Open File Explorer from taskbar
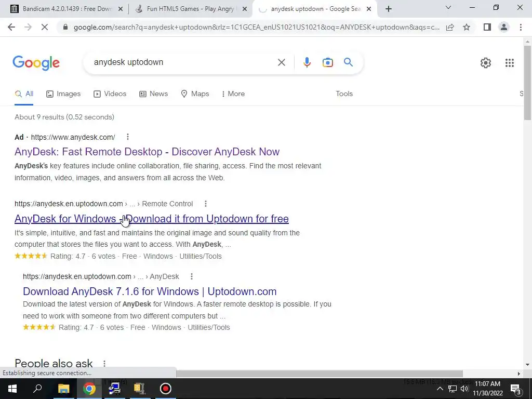Image resolution: width=532 pixels, height=399 pixels. click(63, 389)
